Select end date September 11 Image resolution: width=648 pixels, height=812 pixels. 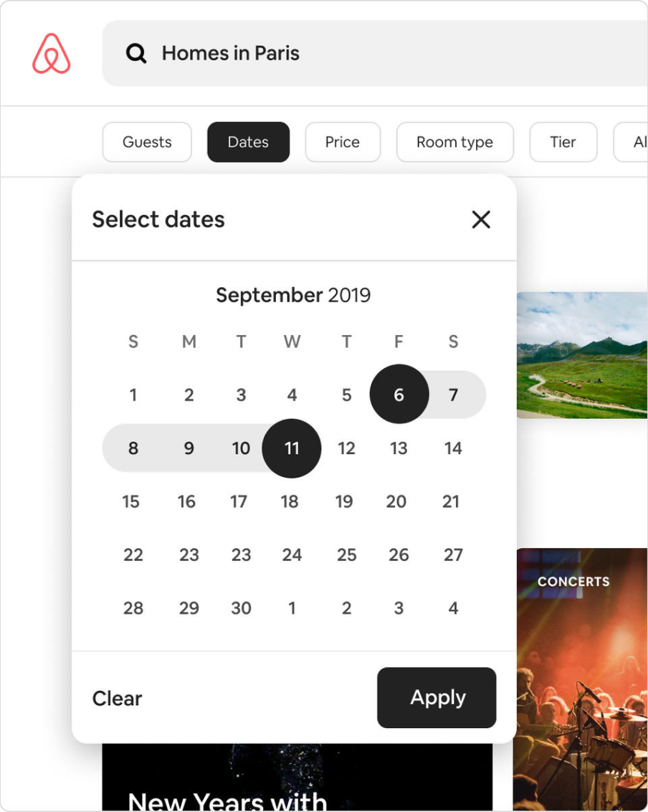(292, 448)
